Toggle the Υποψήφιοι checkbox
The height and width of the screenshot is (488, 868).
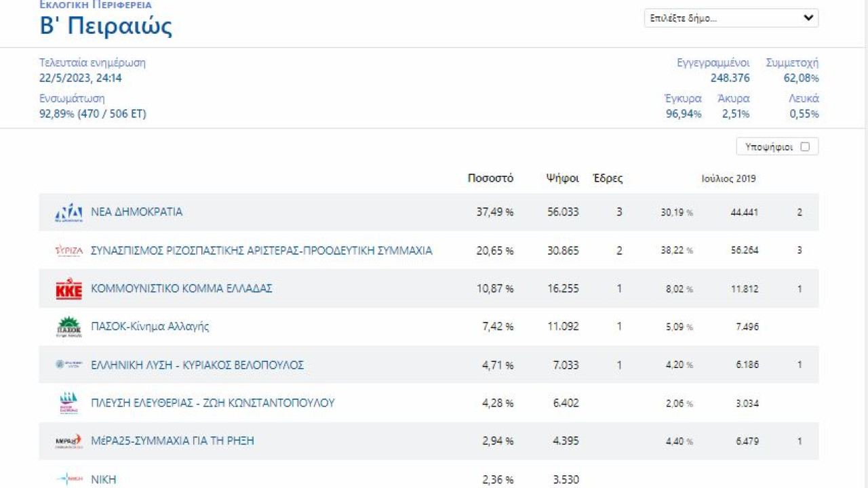[805, 146]
